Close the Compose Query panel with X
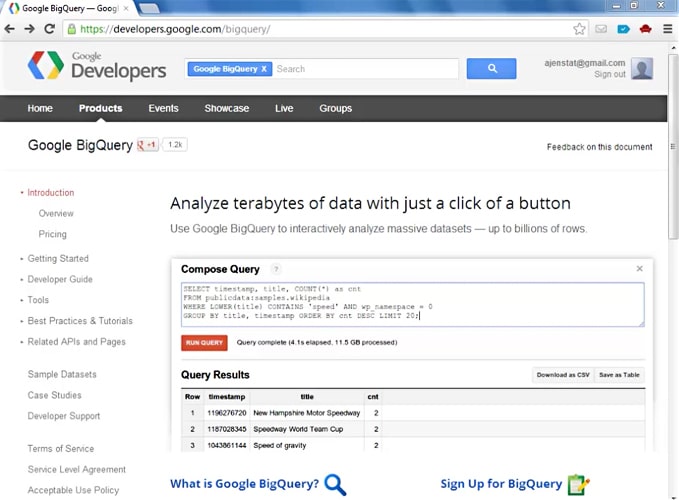The image size is (679, 500). [639, 269]
